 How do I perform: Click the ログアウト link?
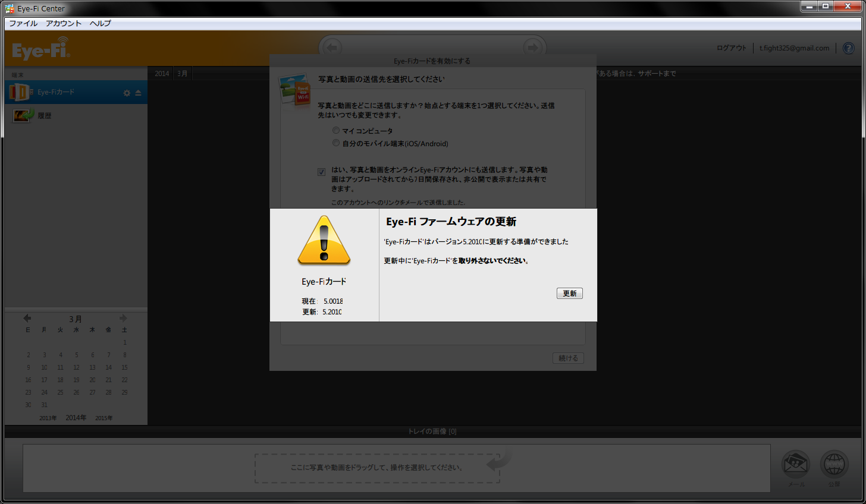pos(732,48)
